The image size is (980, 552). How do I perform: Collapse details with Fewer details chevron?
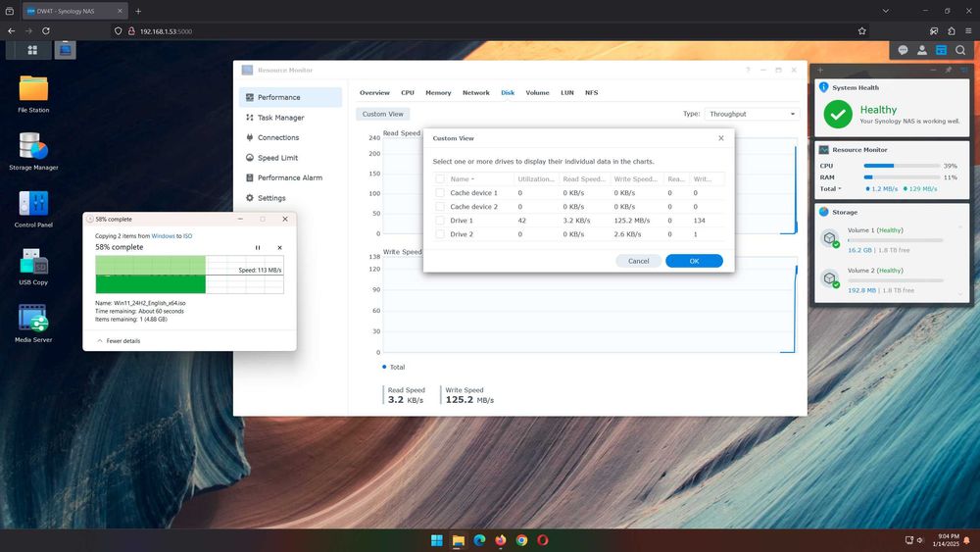(100, 340)
